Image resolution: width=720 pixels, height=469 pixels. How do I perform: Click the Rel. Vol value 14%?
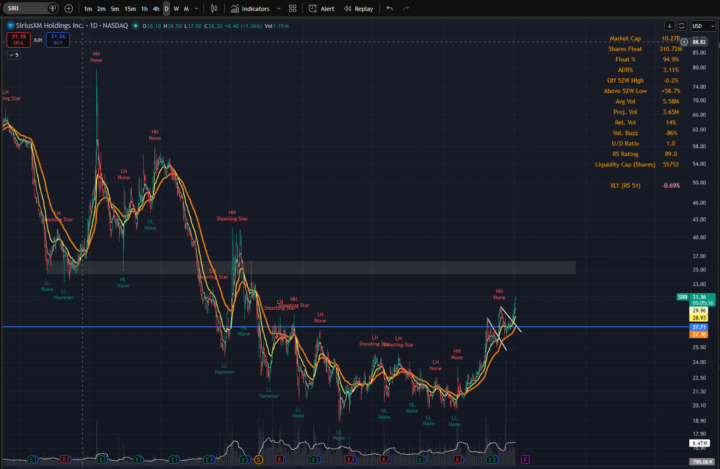670,123
